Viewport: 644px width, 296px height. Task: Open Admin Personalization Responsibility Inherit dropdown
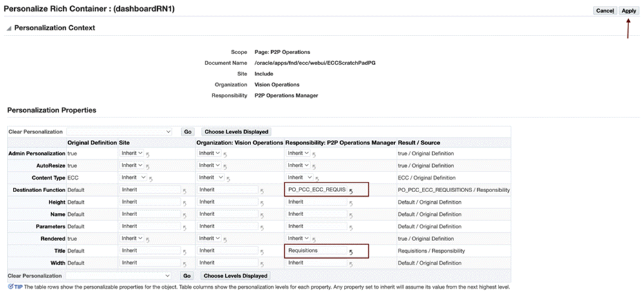tap(298, 153)
